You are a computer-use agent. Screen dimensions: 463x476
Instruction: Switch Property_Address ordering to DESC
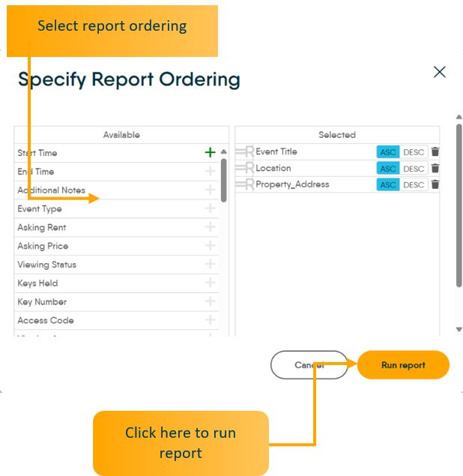coord(414,185)
